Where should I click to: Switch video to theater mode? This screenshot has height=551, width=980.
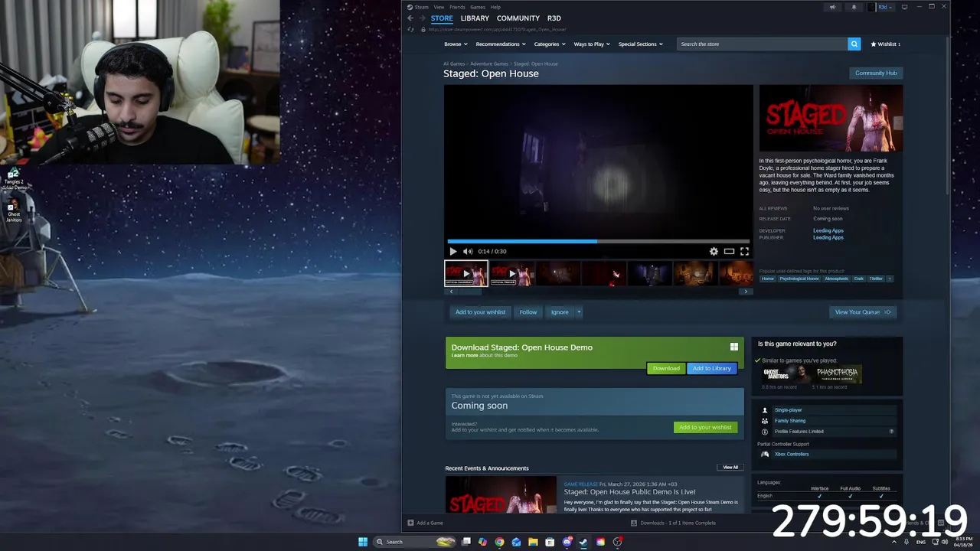(x=729, y=251)
